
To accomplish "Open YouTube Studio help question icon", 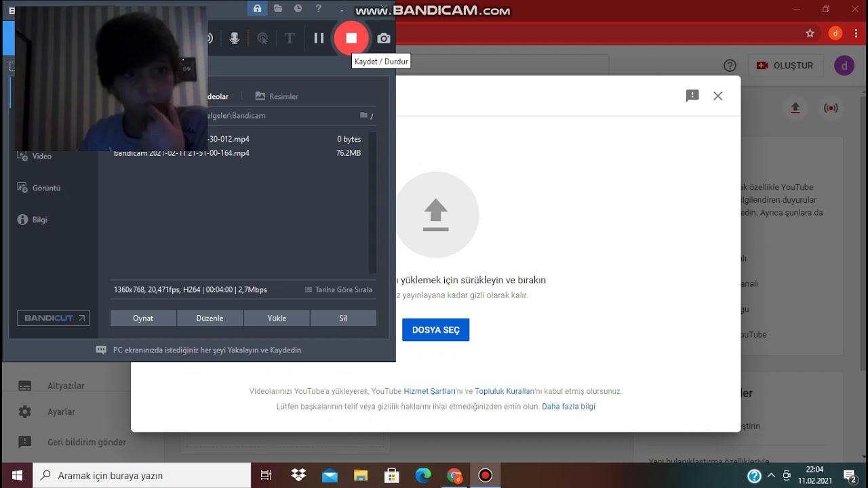I will click(x=730, y=66).
